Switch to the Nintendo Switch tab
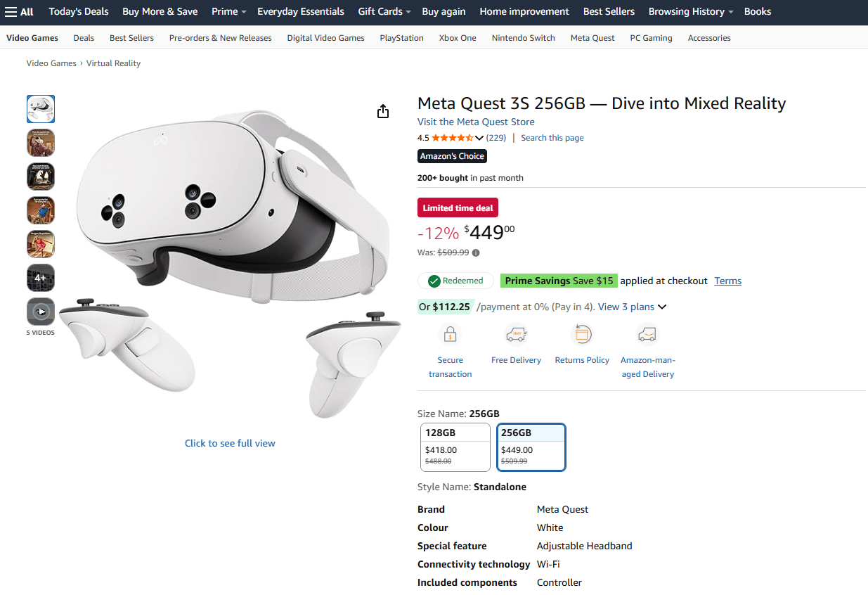 pyautogui.click(x=523, y=38)
